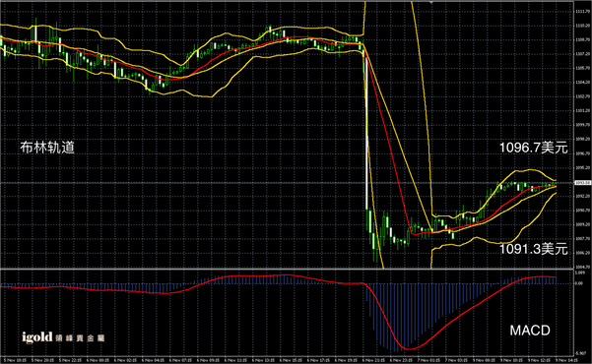Click the MACD 1.009 scale value
Screen dimensions: 592x364
pos(579,272)
